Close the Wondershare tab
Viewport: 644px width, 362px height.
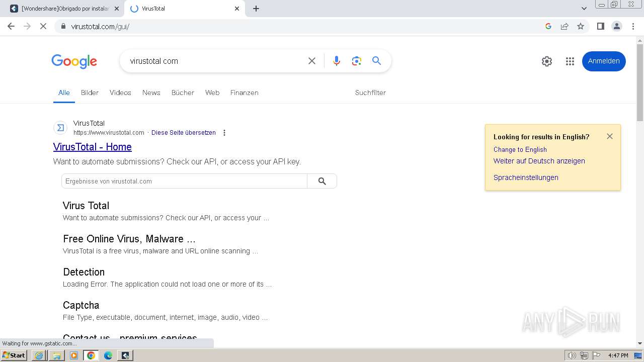pyautogui.click(x=116, y=9)
